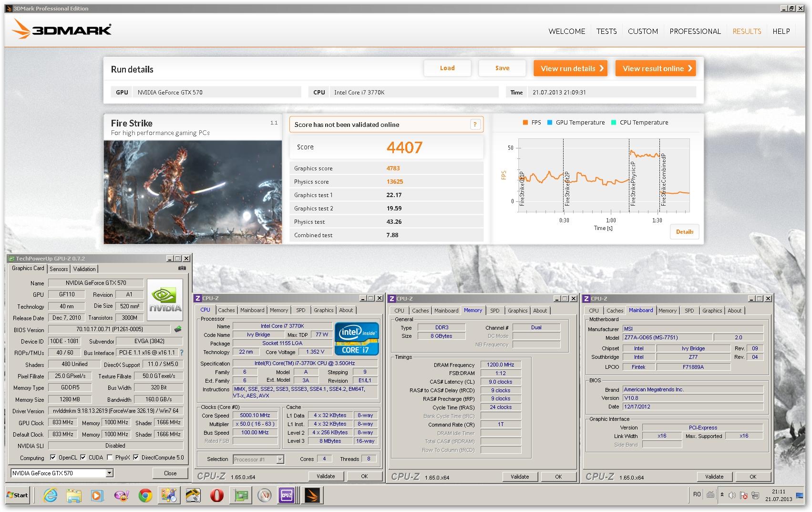Image resolution: width=812 pixels, height=512 pixels.
Task: Click the Physics score value 13625
Action: 395,182
